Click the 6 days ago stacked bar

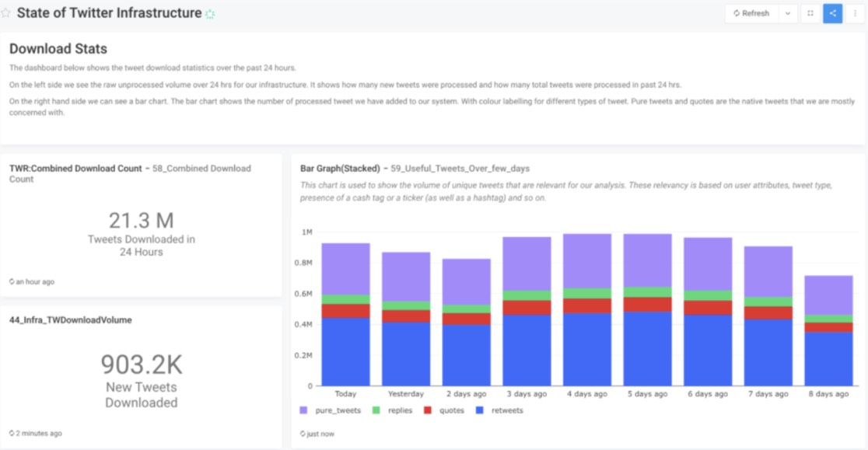pos(708,312)
